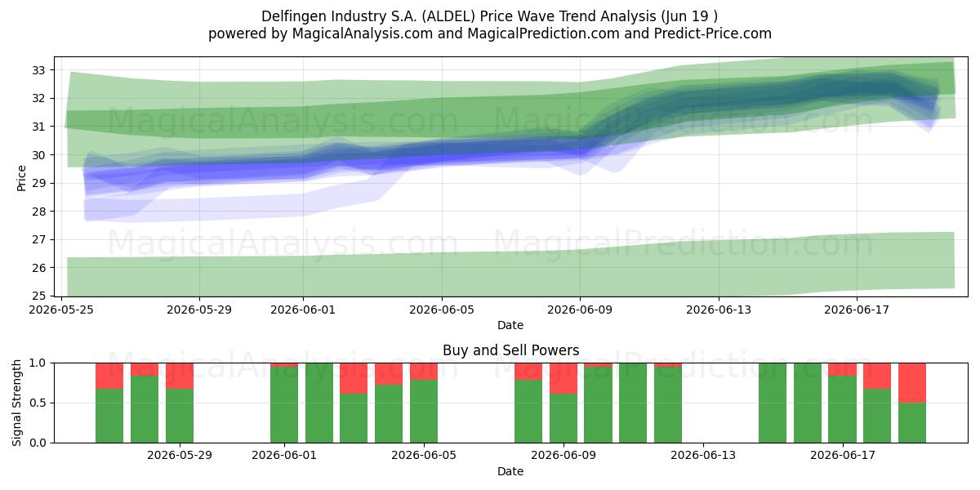Click the green buy bar above the 2026-06-05 tick
Screen dimensions: 980x490
pos(424,412)
